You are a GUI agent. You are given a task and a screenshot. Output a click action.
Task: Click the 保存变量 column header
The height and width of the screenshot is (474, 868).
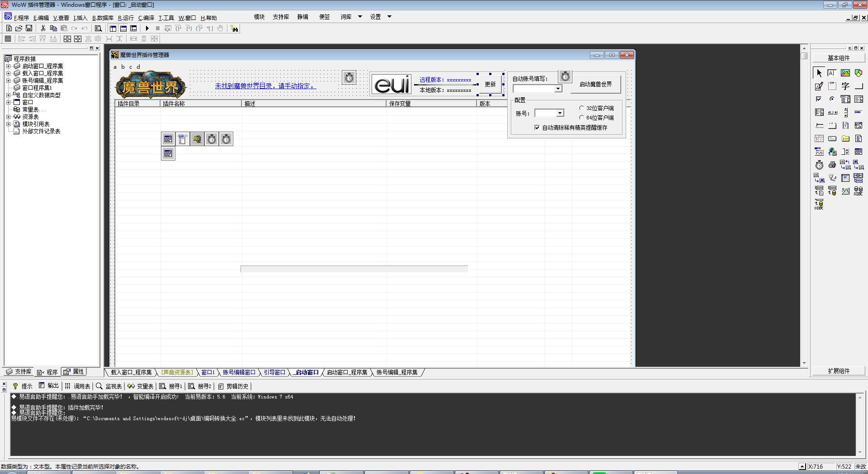coord(431,104)
